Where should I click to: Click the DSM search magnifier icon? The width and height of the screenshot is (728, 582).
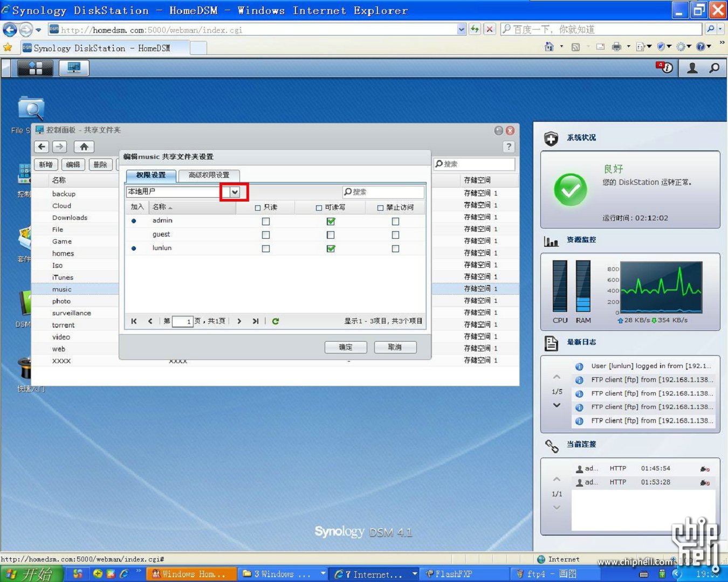[x=715, y=68]
